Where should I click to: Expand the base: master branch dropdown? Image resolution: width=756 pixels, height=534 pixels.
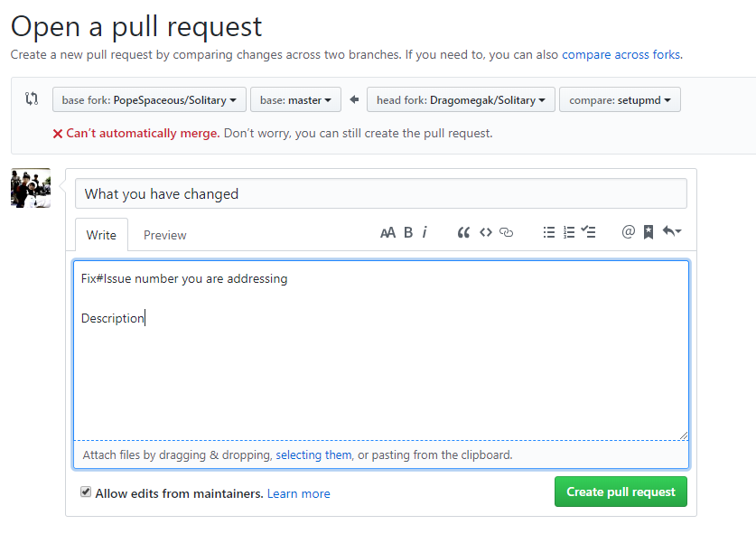click(295, 100)
